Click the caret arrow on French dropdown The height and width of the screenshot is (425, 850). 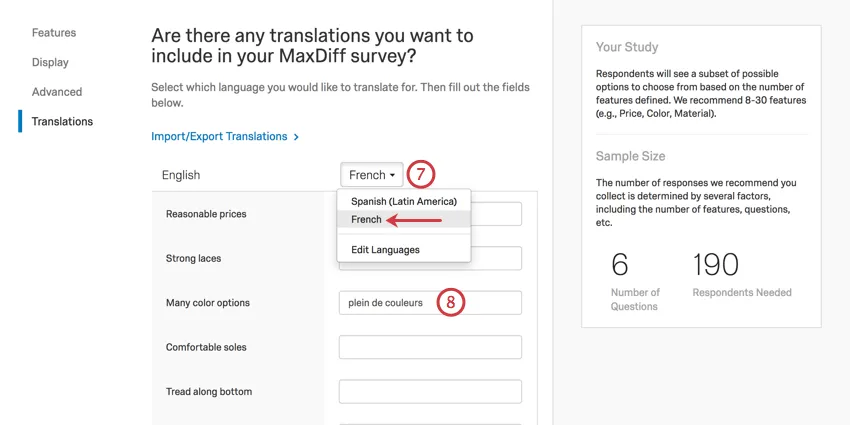point(392,175)
